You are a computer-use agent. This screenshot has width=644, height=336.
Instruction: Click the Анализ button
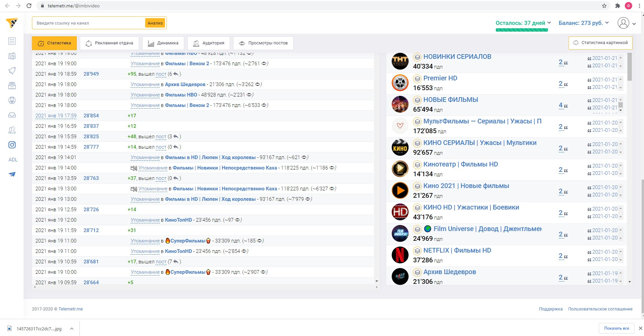155,23
